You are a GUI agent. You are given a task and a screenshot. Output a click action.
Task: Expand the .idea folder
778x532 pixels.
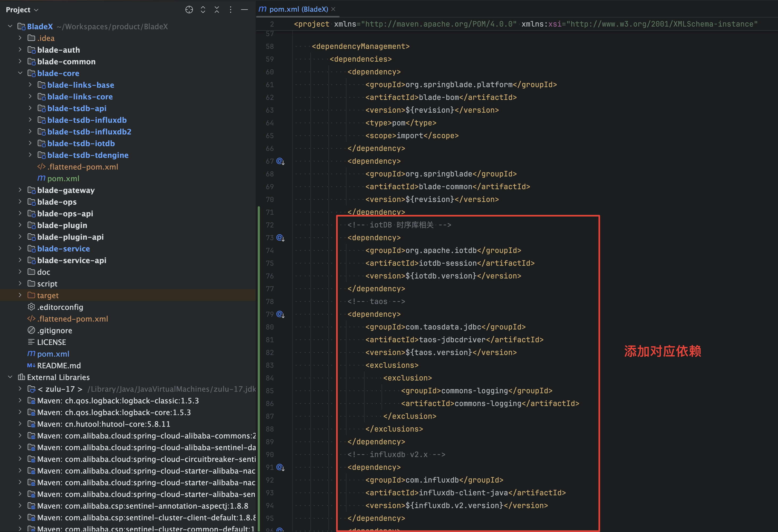point(20,38)
